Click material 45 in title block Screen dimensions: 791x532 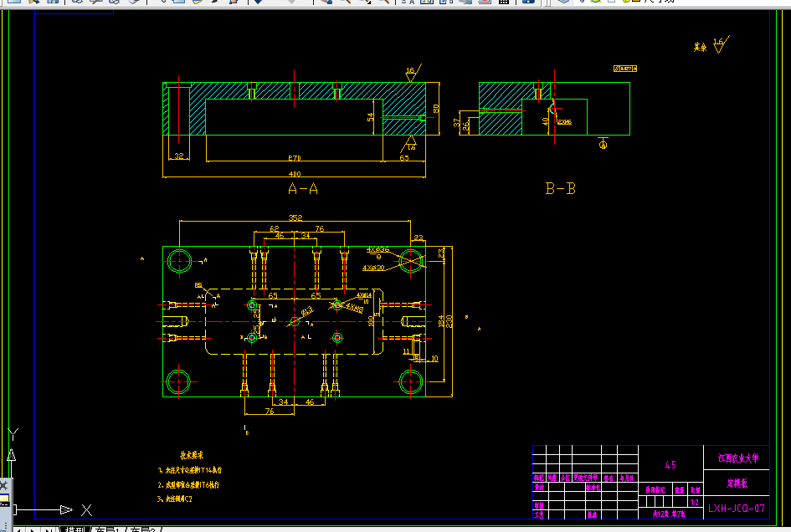click(670, 465)
